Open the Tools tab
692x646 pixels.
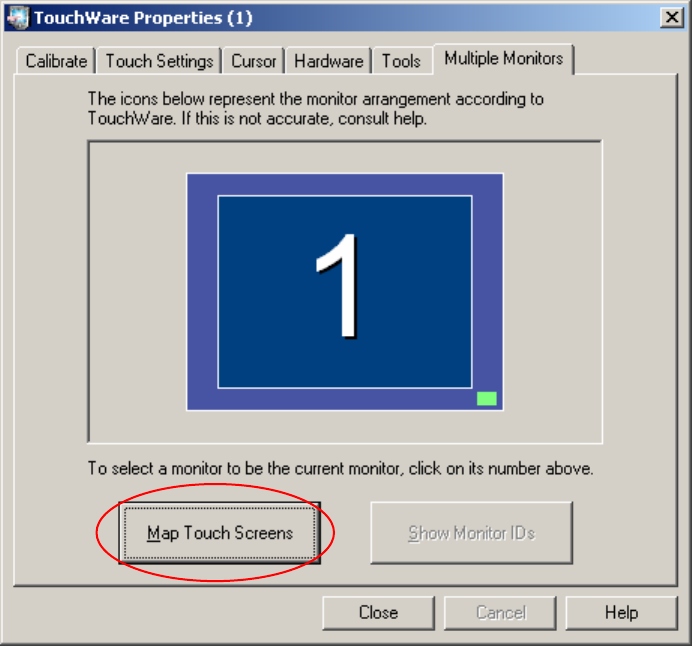401,61
